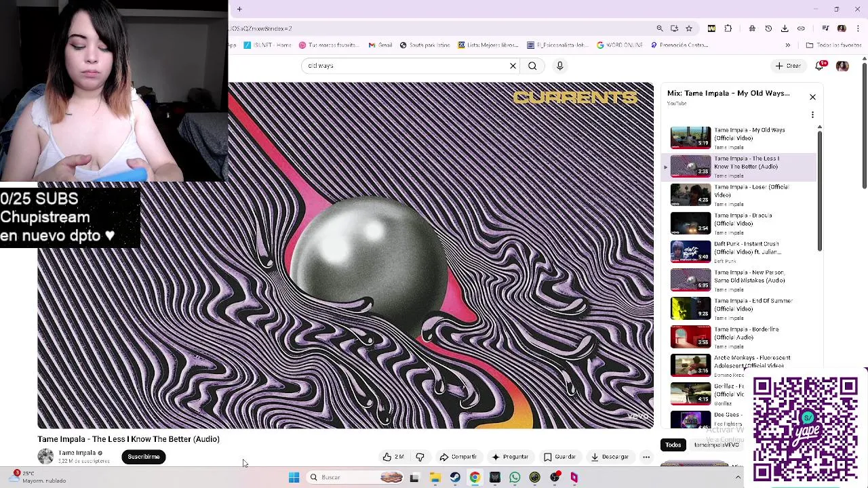
Task: Open File Explorer from the taskbar
Action: [x=435, y=477]
